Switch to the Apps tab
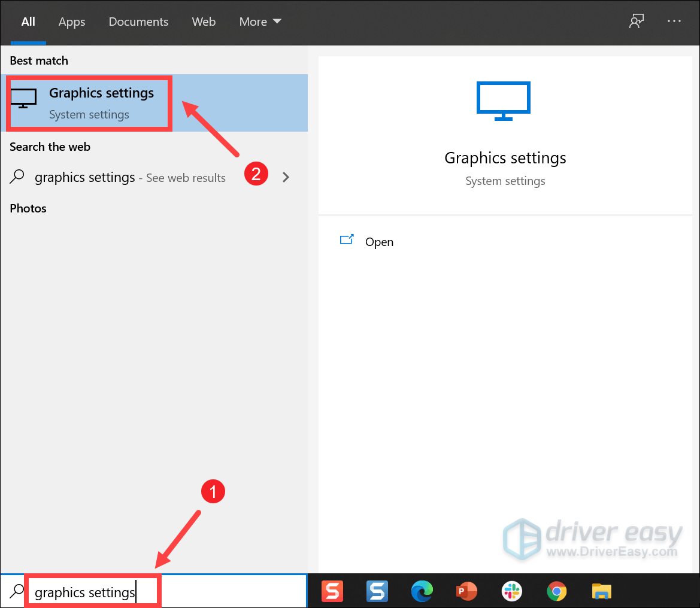This screenshot has height=608, width=700. pos(72,22)
